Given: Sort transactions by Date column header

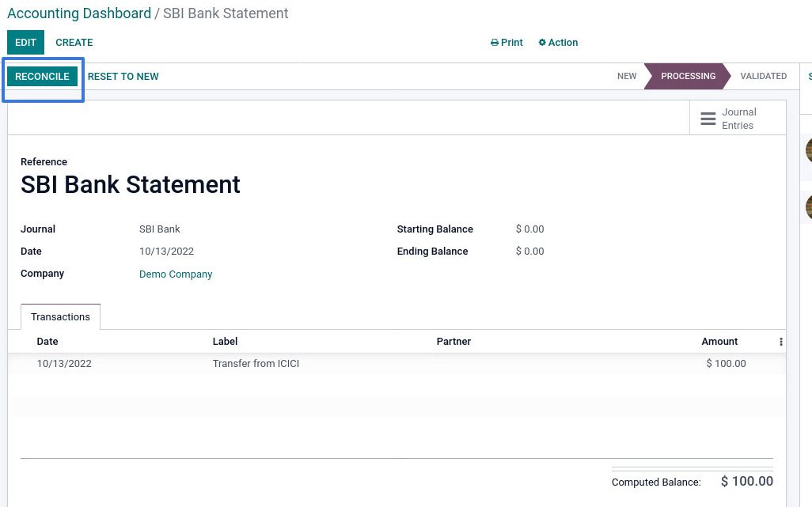Looking at the screenshot, I should [47, 342].
